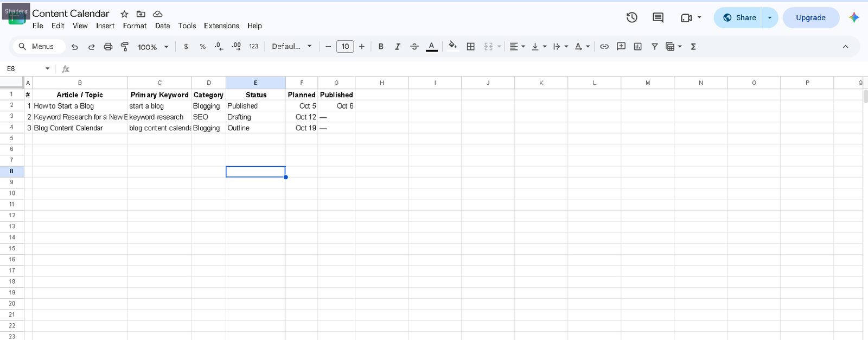Viewport: 868px width, 340px height.
Task: Open text rotation dropdown
Action: 582,47
